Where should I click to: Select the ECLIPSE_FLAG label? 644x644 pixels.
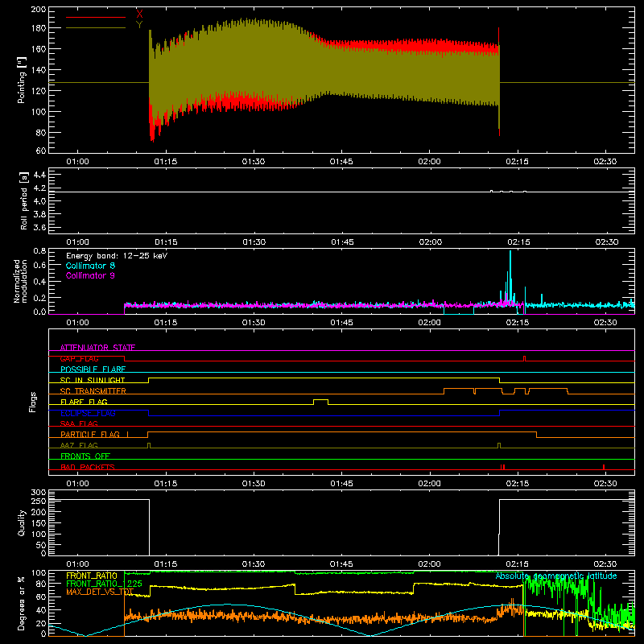[x=88, y=413]
